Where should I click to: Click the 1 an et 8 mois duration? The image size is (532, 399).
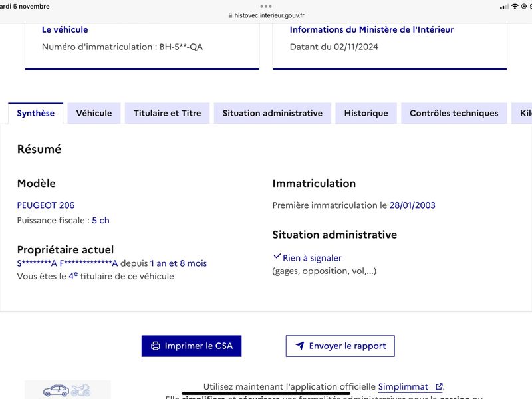tap(178, 263)
